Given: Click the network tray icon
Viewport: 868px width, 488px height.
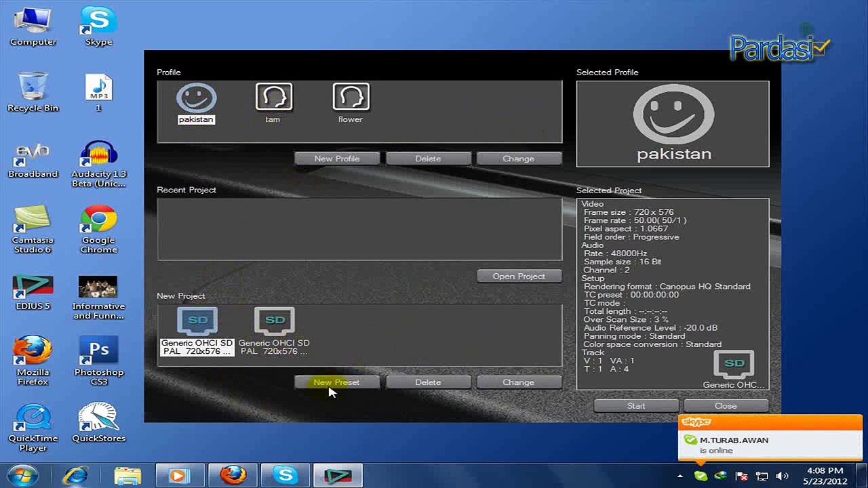Looking at the screenshot, I should point(762,476).
